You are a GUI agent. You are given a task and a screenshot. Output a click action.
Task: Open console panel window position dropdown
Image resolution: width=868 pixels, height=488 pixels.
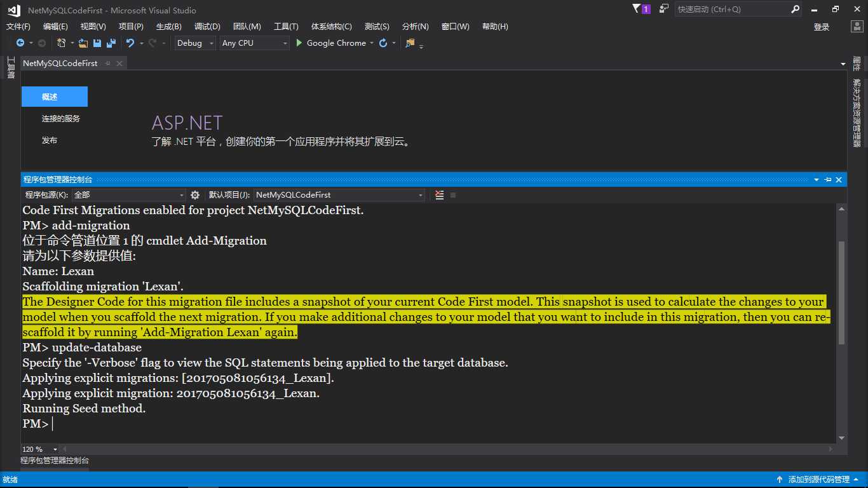point(817,180)
